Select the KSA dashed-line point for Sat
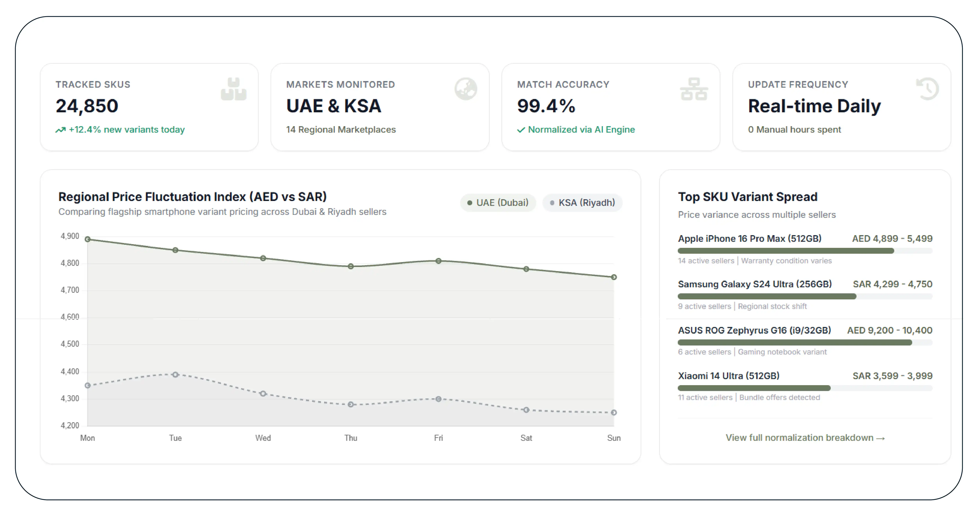Screen dimensions: 980x516 coord(526,410)
